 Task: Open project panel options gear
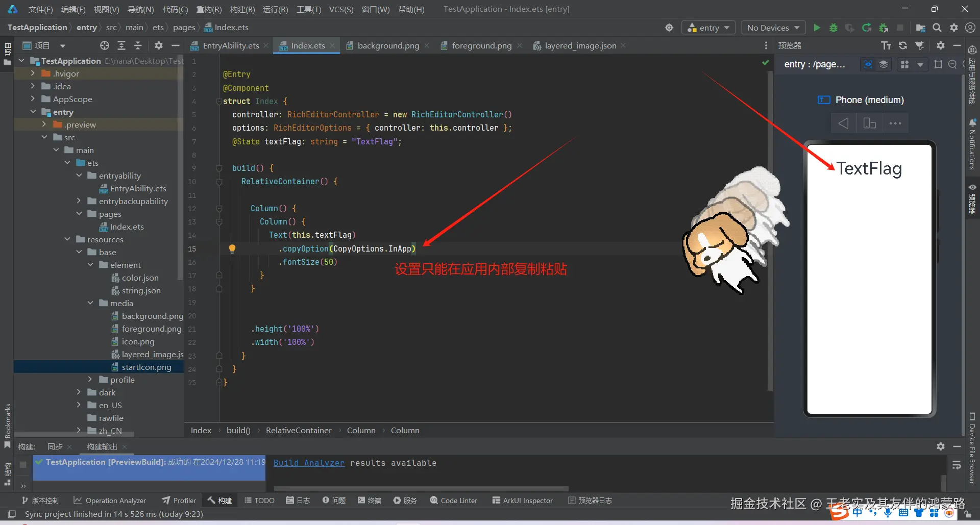(x=159, y=45)
